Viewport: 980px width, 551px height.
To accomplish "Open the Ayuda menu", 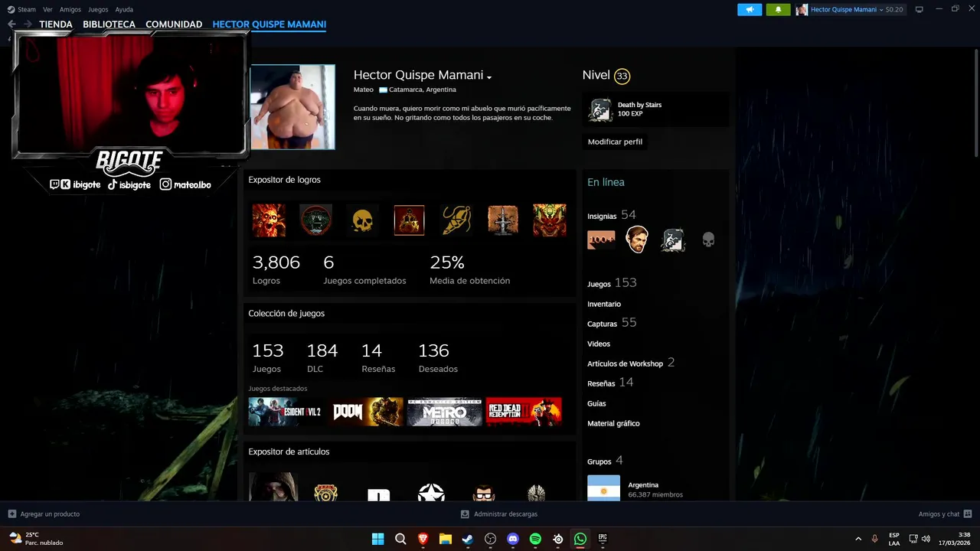I will 124,9.
